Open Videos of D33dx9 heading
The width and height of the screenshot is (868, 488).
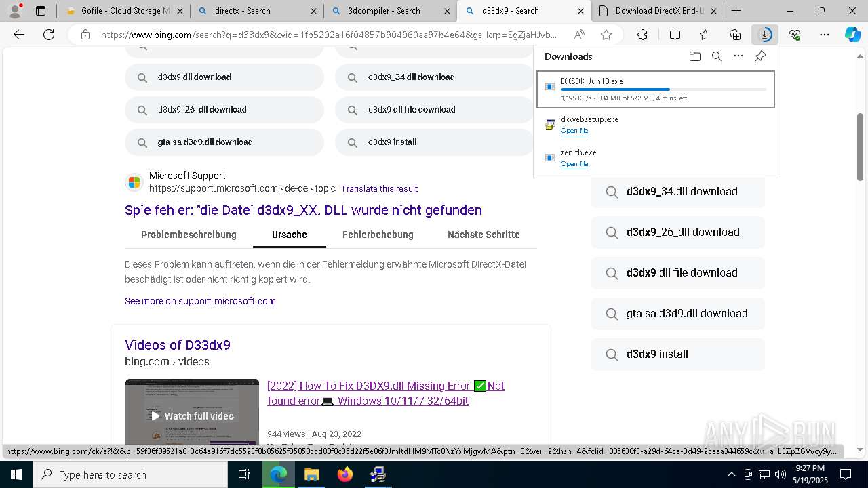click(x=178, y=345)
